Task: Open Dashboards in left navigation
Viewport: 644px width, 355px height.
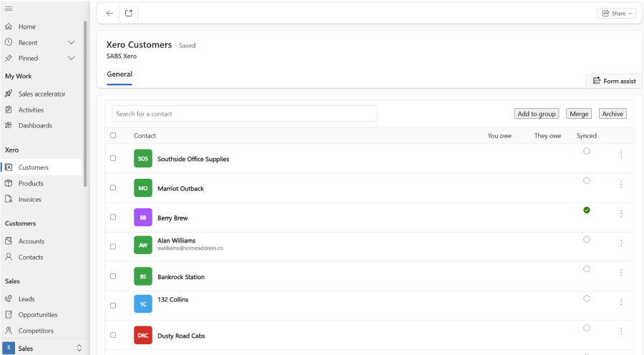Action: (x=35, y=125)
